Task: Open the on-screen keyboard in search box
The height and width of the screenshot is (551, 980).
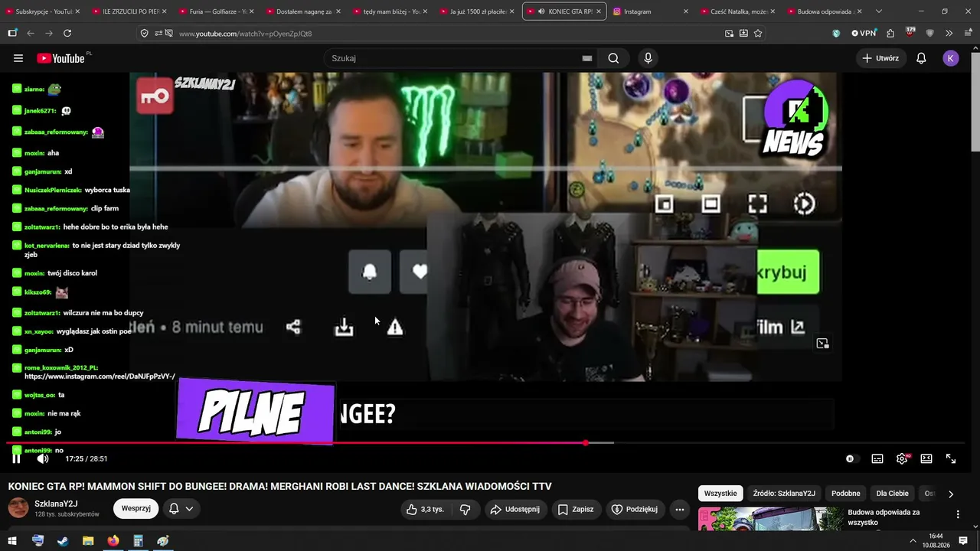Action: coord(587,58)
